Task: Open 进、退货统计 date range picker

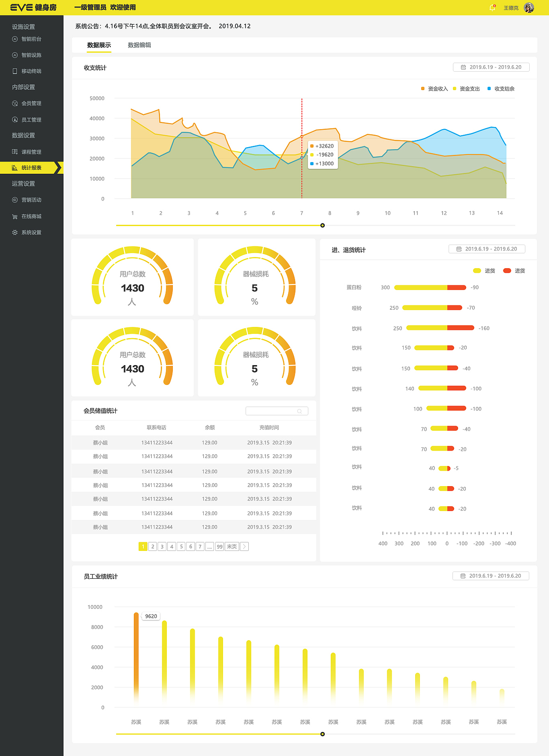Action: coord(487,249)
